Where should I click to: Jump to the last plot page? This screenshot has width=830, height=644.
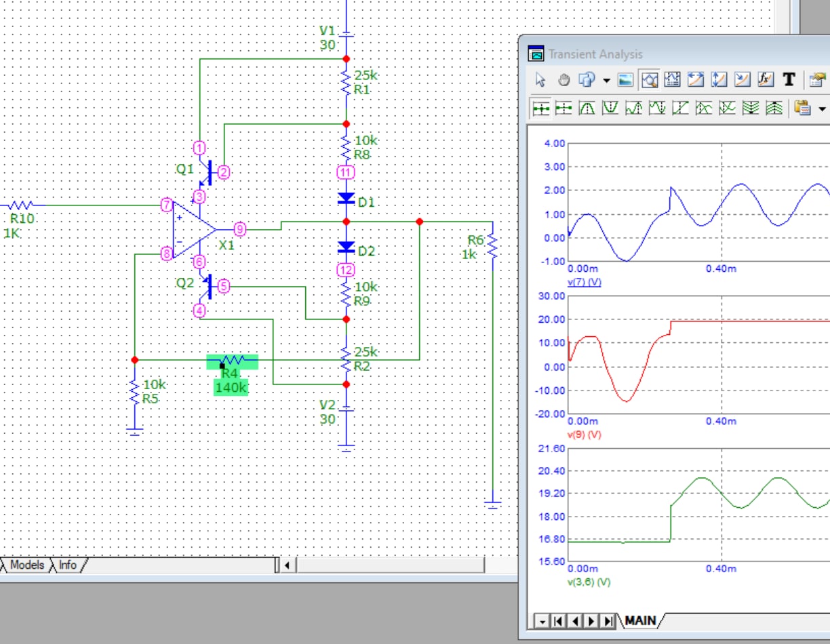pos(608,621)
